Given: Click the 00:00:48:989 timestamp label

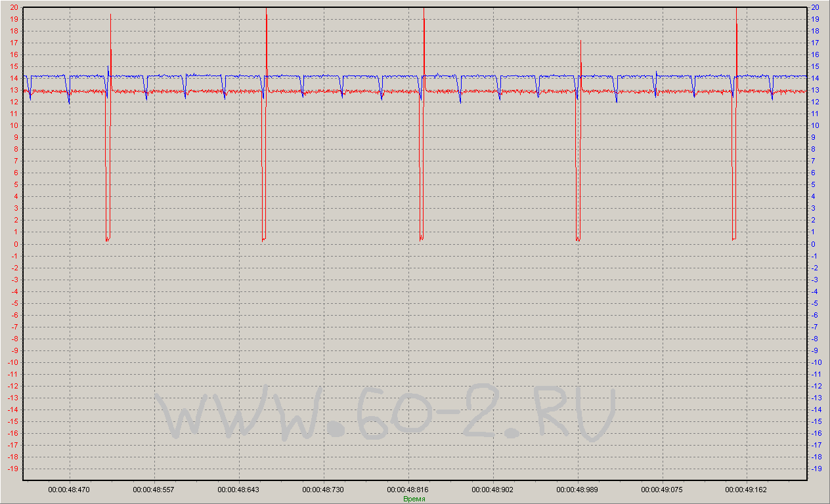Looking at the screenshot, I should [577, 490].
